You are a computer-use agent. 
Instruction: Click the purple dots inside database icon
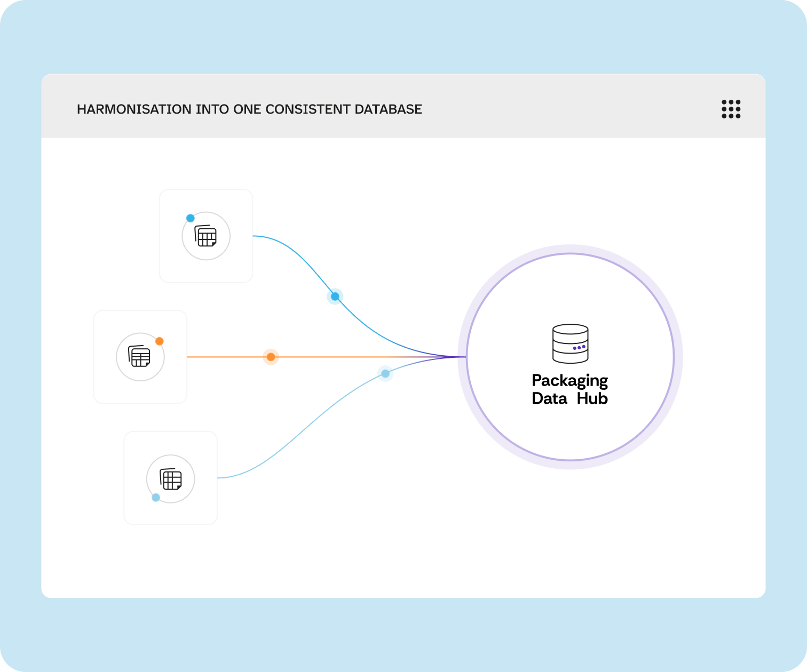point(579,348)
